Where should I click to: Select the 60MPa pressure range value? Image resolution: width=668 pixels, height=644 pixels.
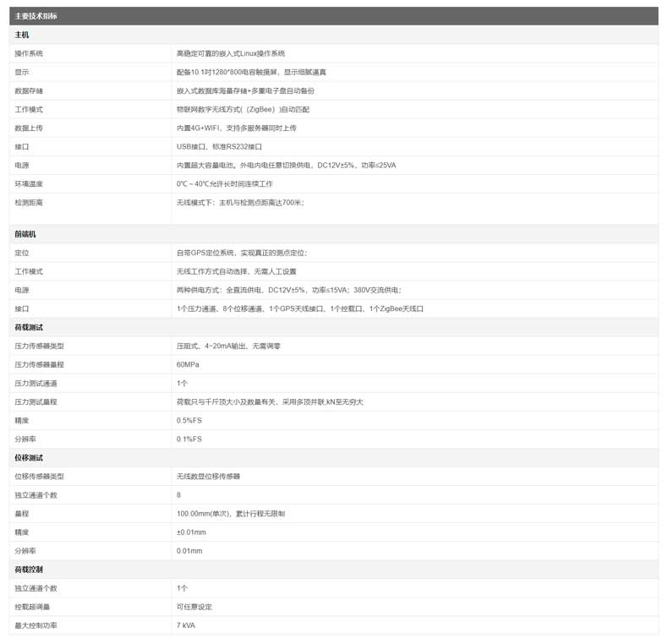point(188,364)
